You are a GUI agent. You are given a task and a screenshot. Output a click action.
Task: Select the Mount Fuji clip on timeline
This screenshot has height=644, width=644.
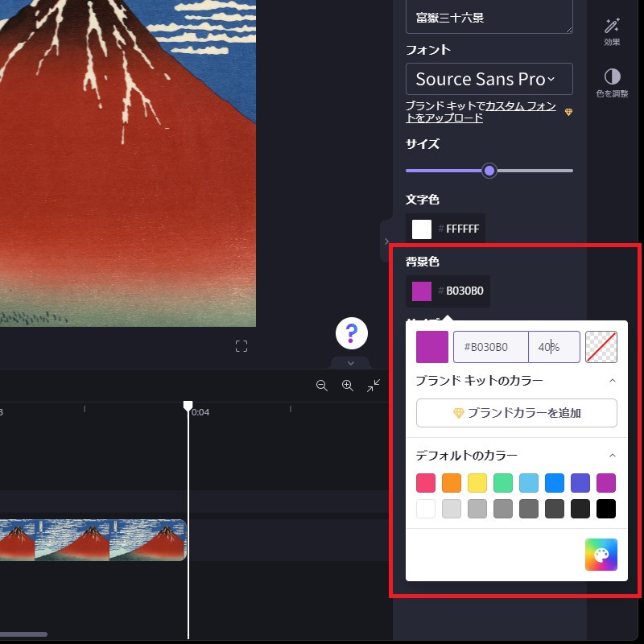click(x=93, y=540)
